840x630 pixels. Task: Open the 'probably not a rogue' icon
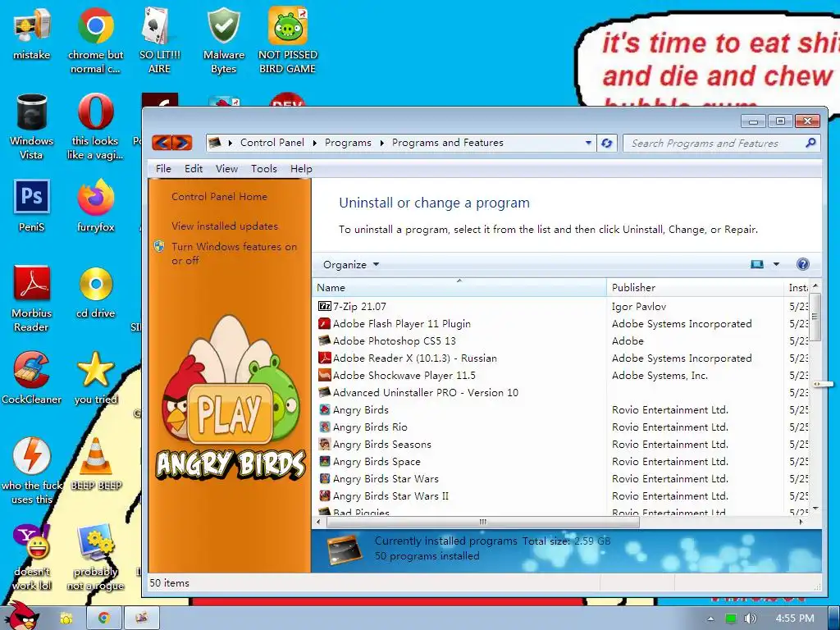tap(95, 557)
